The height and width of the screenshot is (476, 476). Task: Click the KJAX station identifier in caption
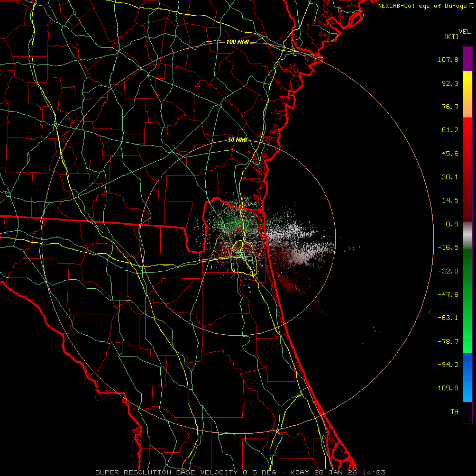[300, 472]
